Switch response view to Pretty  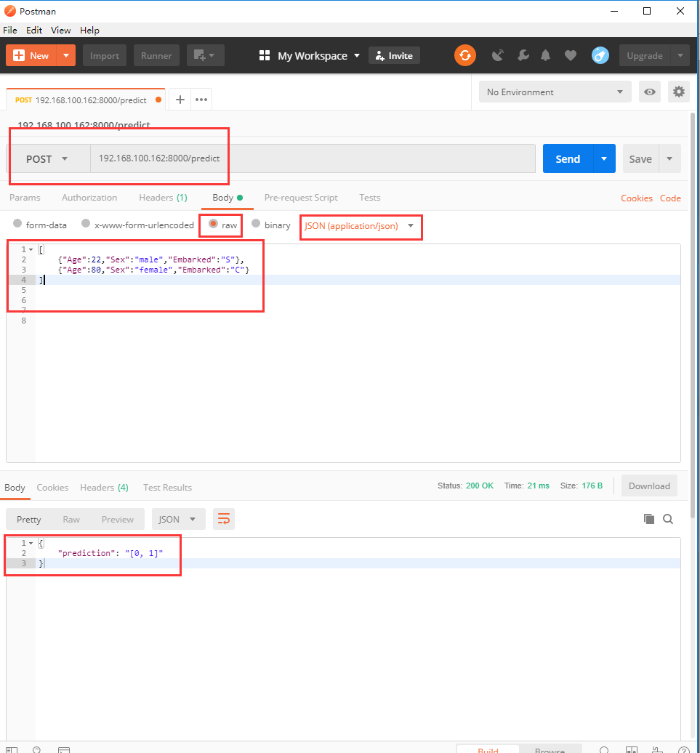[x=29, y=519]
